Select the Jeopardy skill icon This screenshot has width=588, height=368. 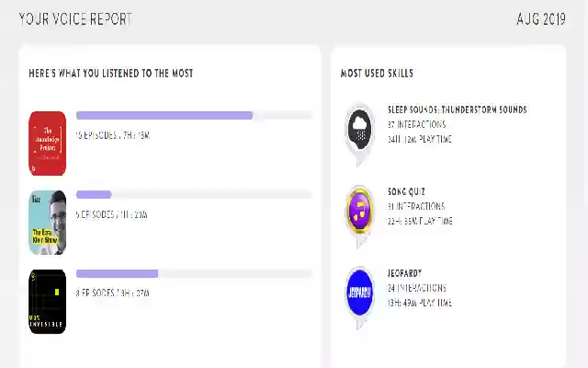coord(360,292)
